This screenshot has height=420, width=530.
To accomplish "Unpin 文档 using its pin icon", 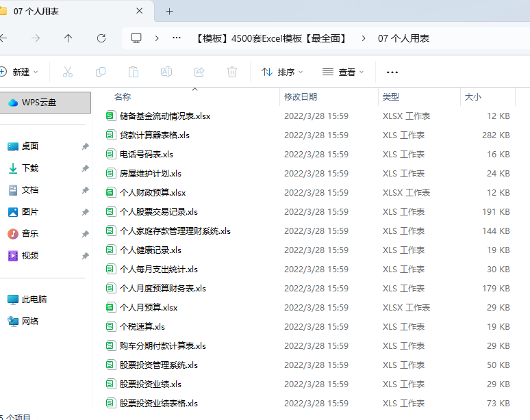I will [85, 190].
